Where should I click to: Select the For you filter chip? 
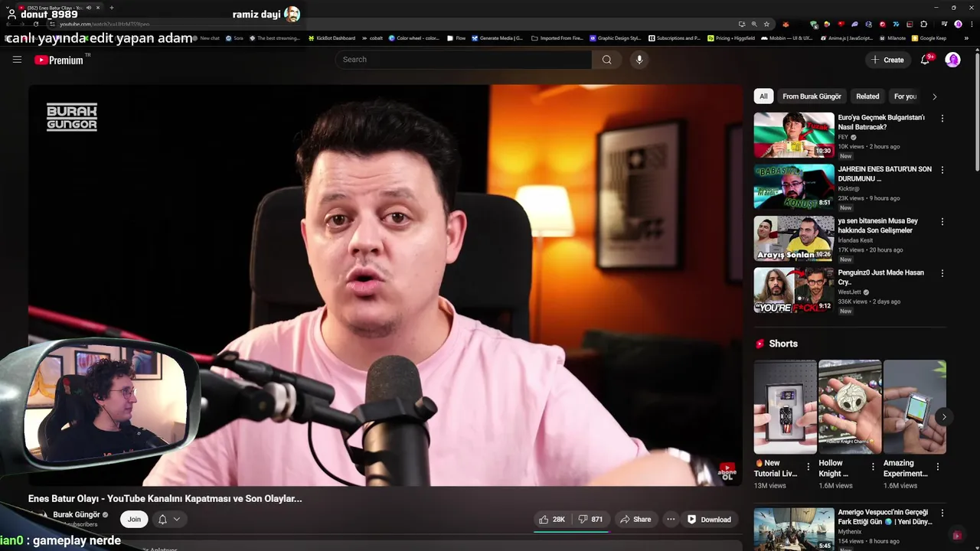coord(905,96)
